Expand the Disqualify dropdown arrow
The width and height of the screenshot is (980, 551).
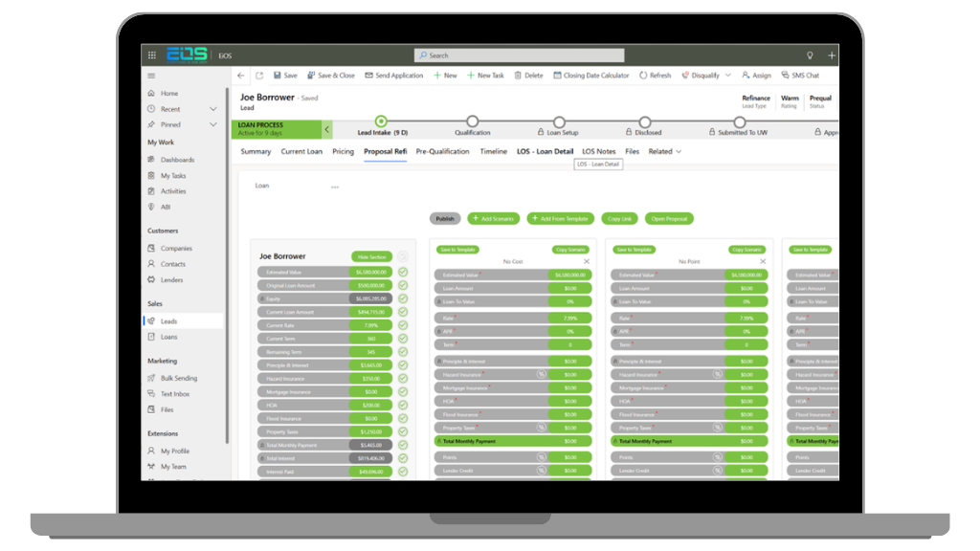tap(727, 76)
